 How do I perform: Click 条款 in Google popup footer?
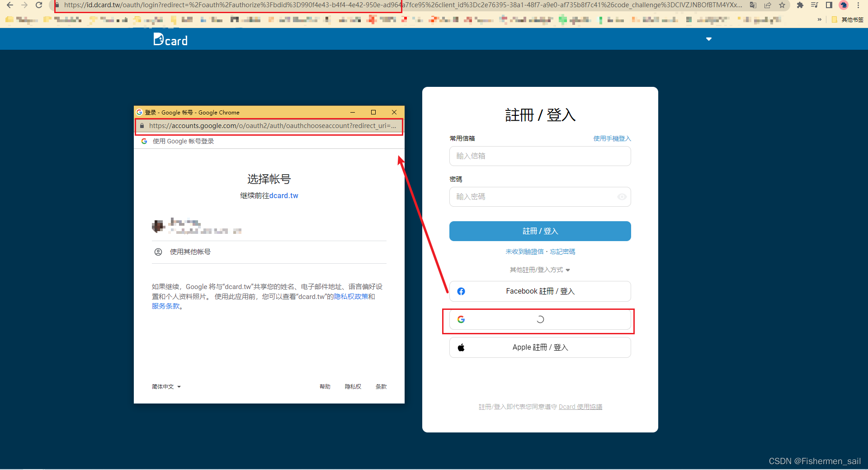(381, 387)
